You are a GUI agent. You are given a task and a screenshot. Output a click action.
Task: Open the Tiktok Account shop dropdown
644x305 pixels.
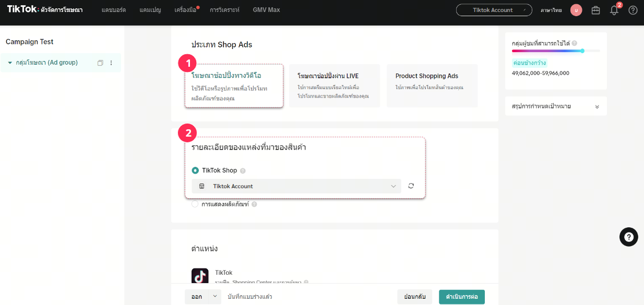[x=296, y=186]
